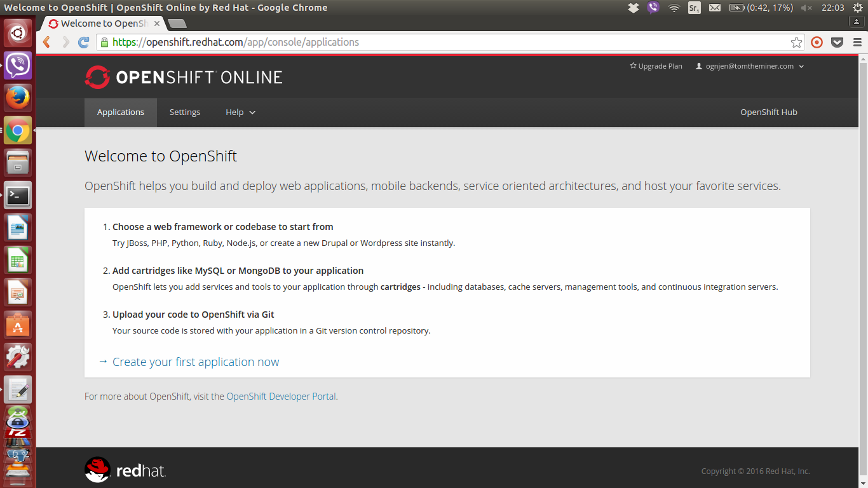
Task: Open Viber from the dock
Action: [x=18, y=65]
